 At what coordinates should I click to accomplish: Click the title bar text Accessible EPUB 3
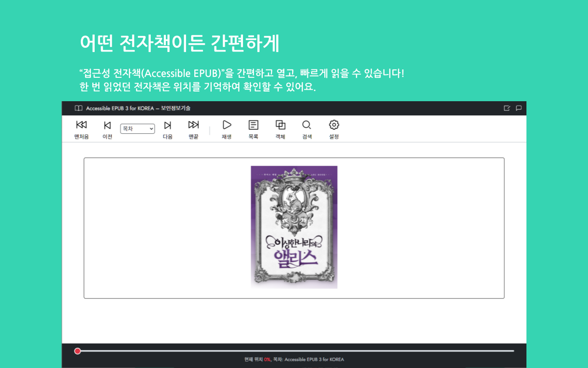(106, 108)
